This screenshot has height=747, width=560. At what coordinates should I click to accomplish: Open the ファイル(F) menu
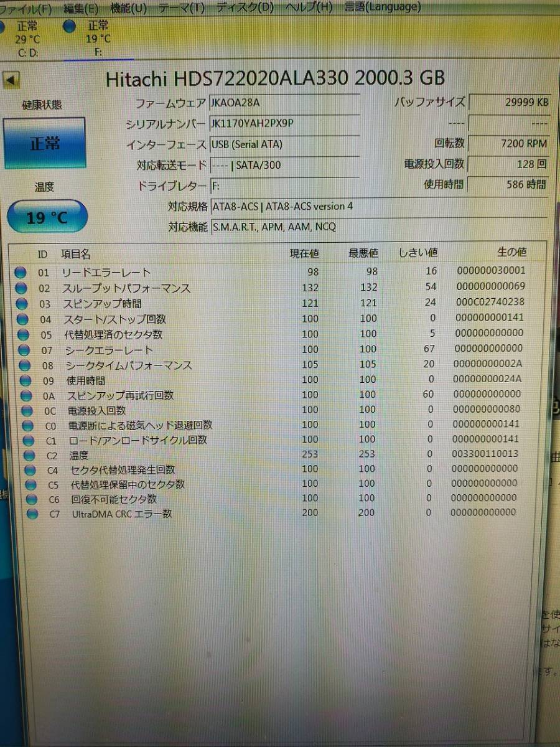(x=26, y=8)
